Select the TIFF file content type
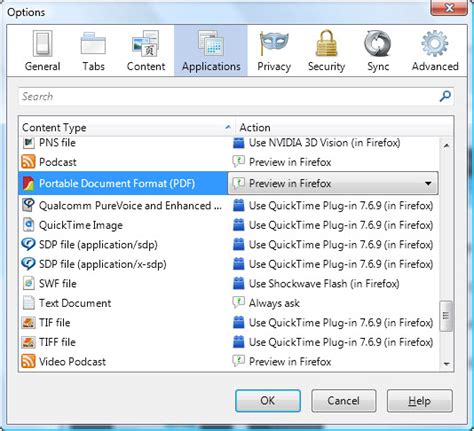The height and width of the screenshot is (431, 474). click(x=57, y=342)
